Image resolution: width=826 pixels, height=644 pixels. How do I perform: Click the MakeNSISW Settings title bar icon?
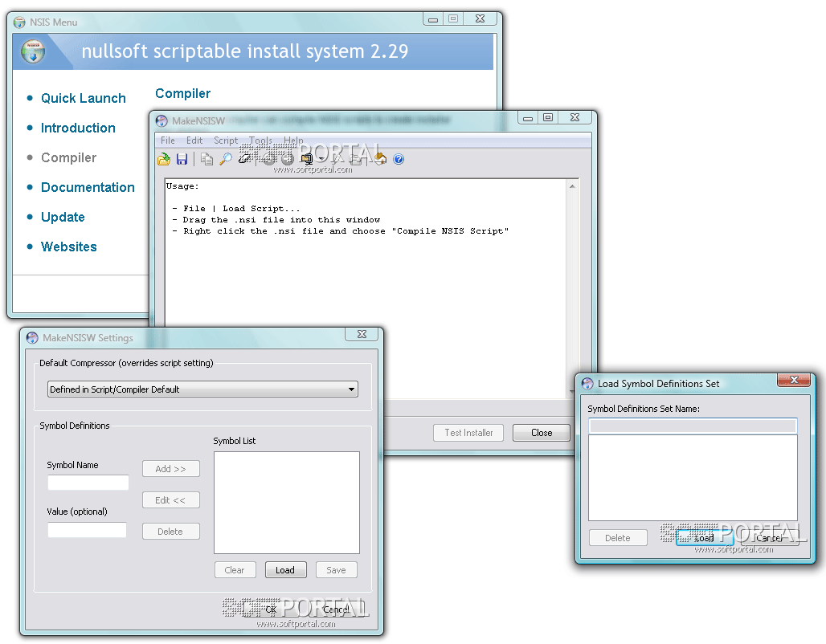coord(32,337)
